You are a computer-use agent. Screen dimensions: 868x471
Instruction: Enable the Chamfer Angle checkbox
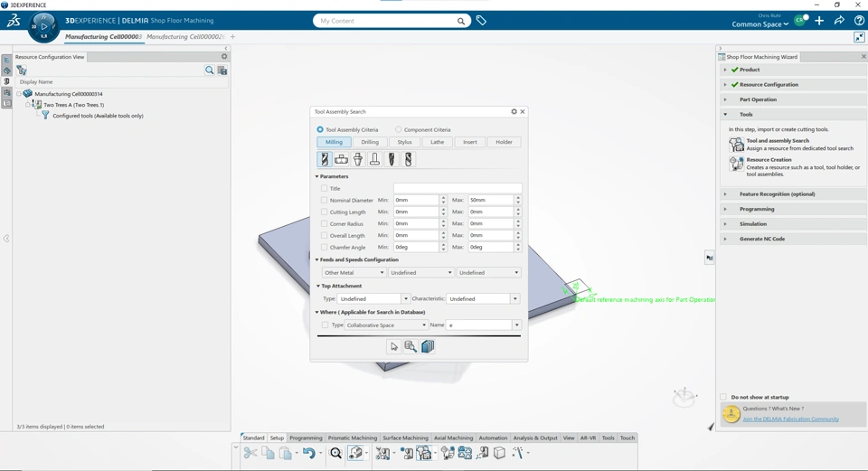pyautogui.click(x=325, y=247)
